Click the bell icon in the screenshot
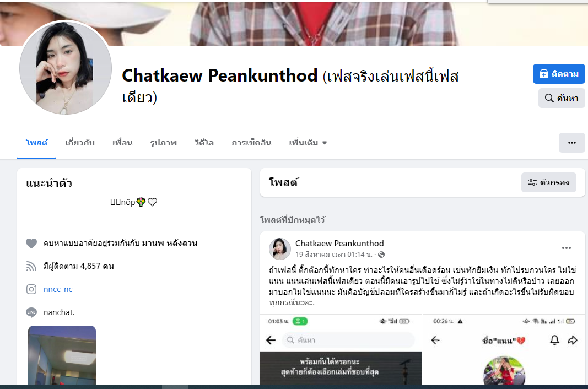This screenshot has width=588, height=389. point(554,340)
